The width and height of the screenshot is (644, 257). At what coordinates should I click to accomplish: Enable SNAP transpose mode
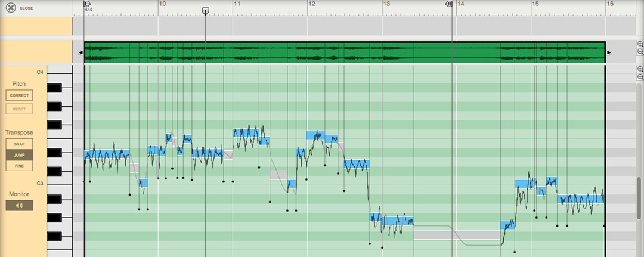tap(19, 144)
